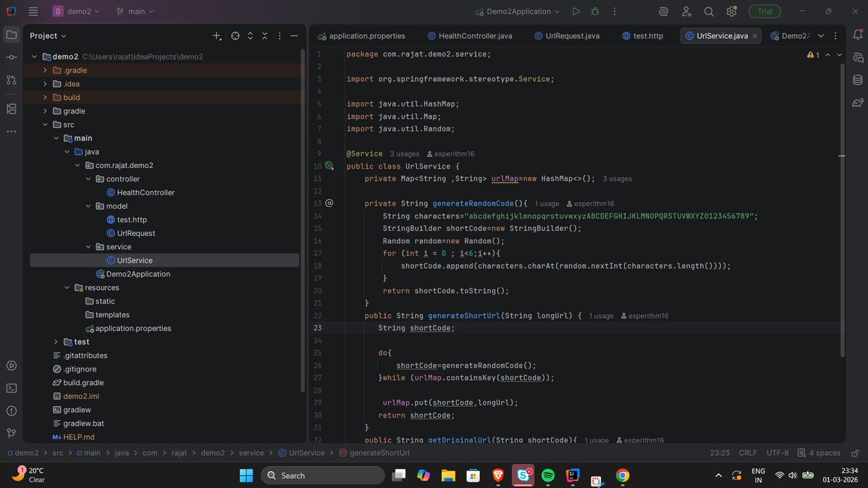
Task: Open the More Actions toolbar menu
Action: tap(615, 11)
